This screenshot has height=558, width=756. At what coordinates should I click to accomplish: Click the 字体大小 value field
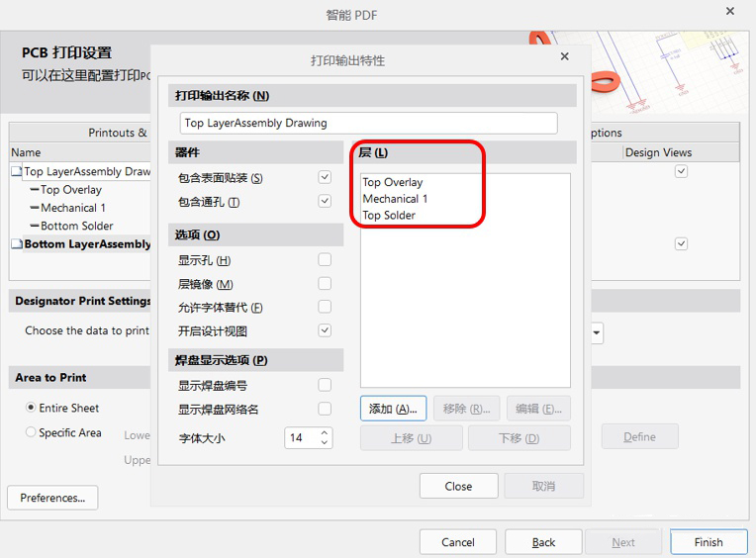(x=302, y=437)
